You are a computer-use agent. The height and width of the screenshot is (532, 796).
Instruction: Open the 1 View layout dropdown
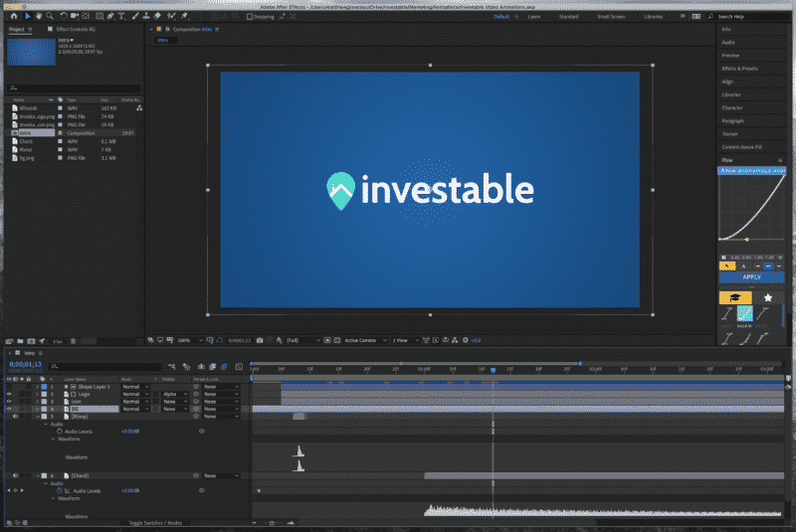[405, 340]
